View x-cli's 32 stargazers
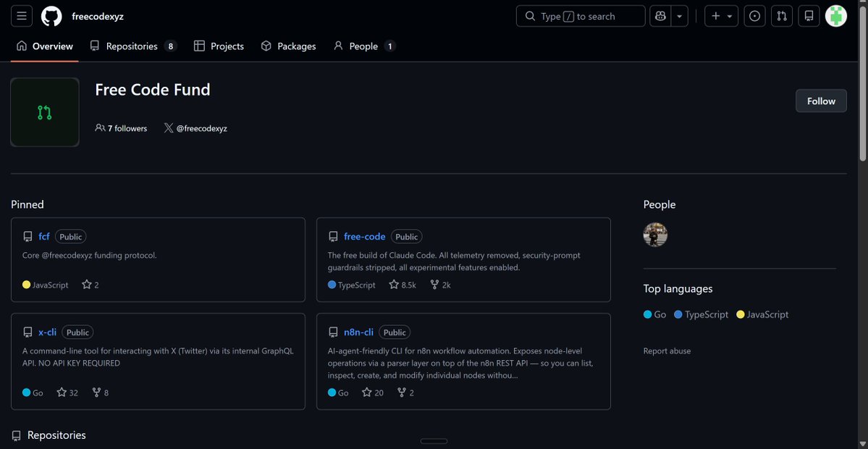Image resolution: width=868 pixels, height=449 pixels. 67,393
